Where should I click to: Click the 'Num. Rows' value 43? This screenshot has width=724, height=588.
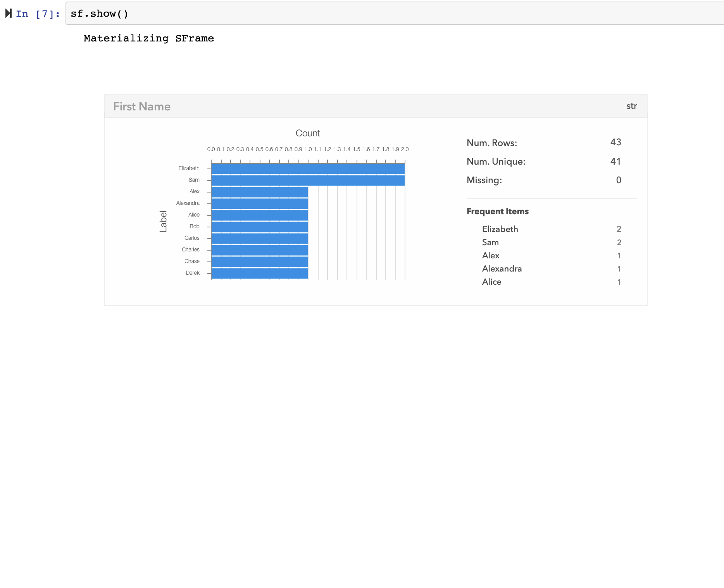[616, 142]
